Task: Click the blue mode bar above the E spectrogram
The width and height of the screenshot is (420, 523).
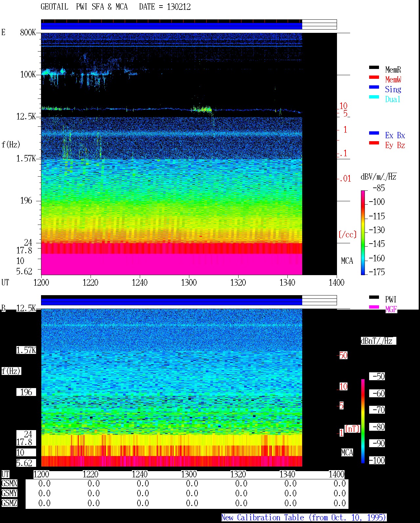Action: 171,26
